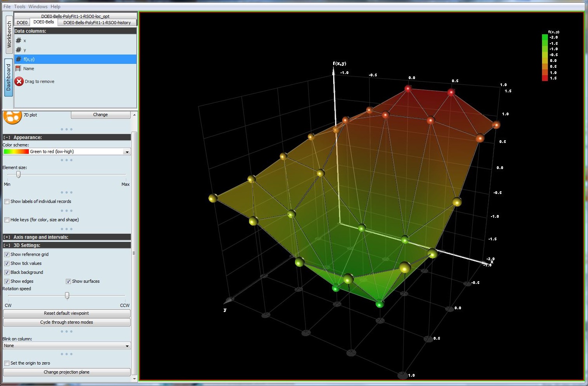Disable the Black background checkbox
This screenshot has height=386, width=588.
pyautogui.click(x=7, y=272)
